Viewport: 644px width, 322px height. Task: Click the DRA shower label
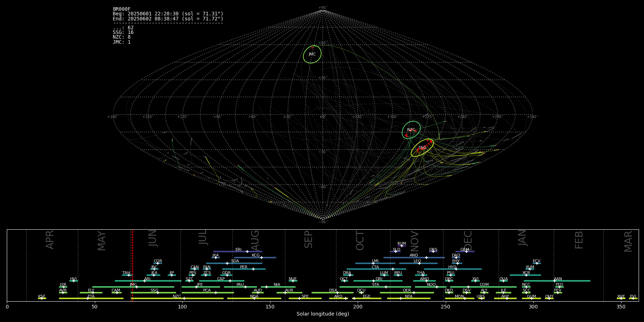click(347, 273)
